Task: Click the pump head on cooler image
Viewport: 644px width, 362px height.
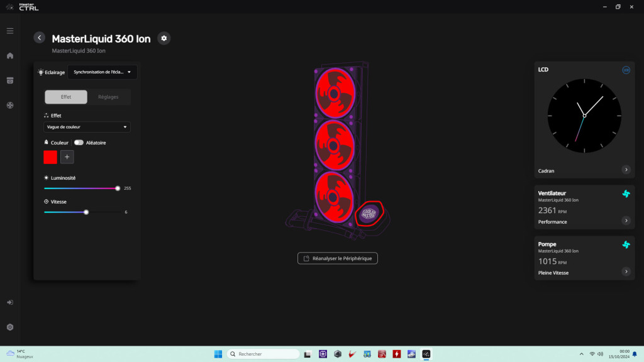Action: coord(369,214)
